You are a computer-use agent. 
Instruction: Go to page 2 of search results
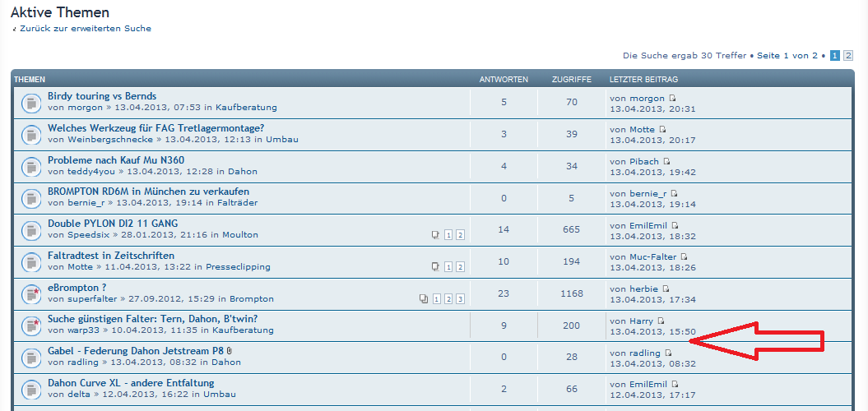point(848,56)
